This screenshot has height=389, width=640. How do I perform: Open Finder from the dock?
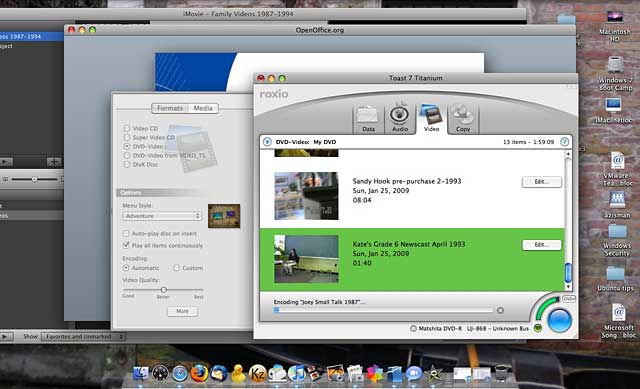click(x=140, y=373)
